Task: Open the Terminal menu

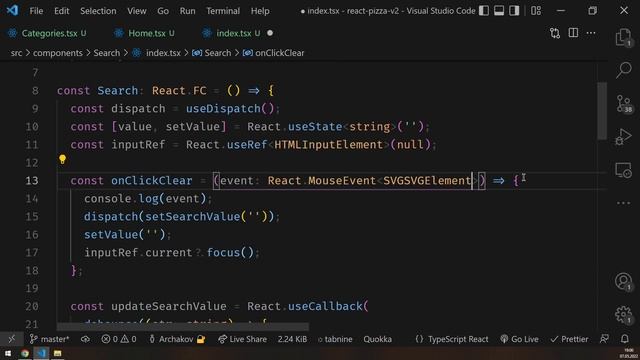Action: click(x=223, y=11)
